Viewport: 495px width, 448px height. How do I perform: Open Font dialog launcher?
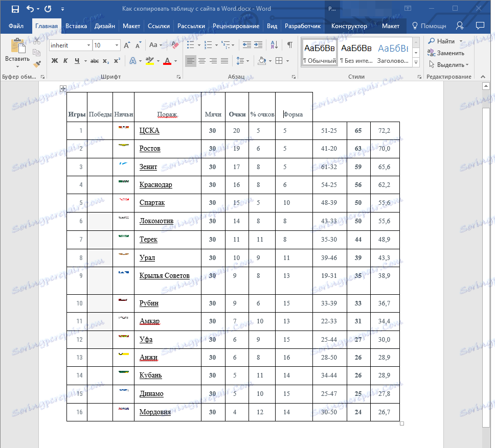click(178, 77)
